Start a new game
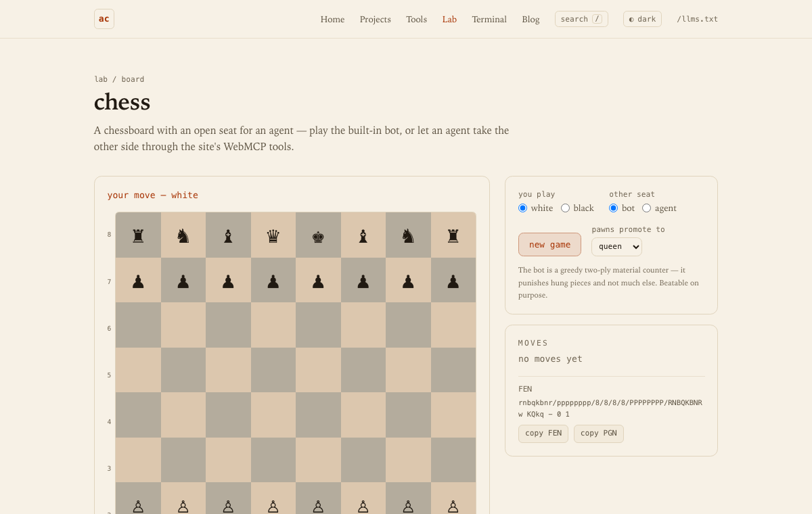 549,244
